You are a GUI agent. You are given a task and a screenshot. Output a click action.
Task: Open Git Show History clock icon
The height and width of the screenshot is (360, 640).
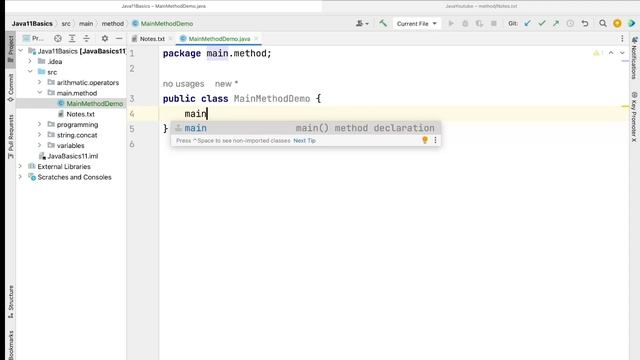570,24
